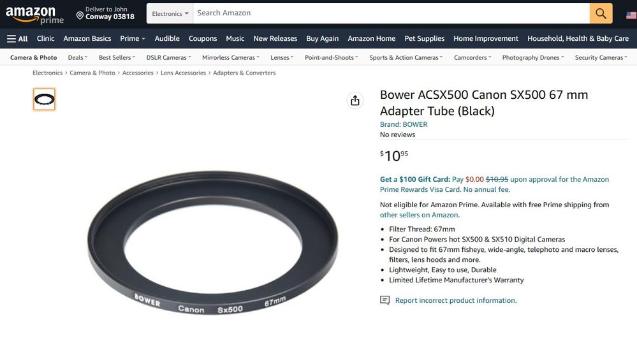Click the Amazon Prime logo
The height and width of the screenshot is (364, 637).
coord(34,15)
